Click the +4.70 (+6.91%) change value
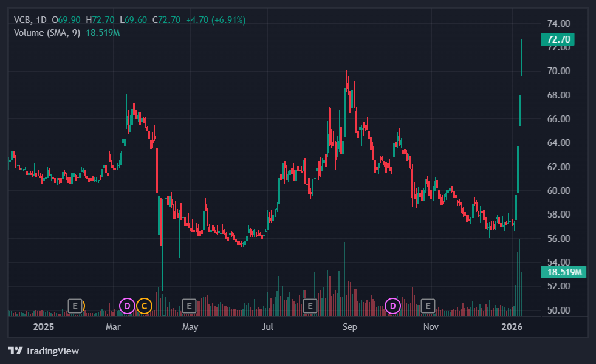Screen dimensions: 596x364 215,20
